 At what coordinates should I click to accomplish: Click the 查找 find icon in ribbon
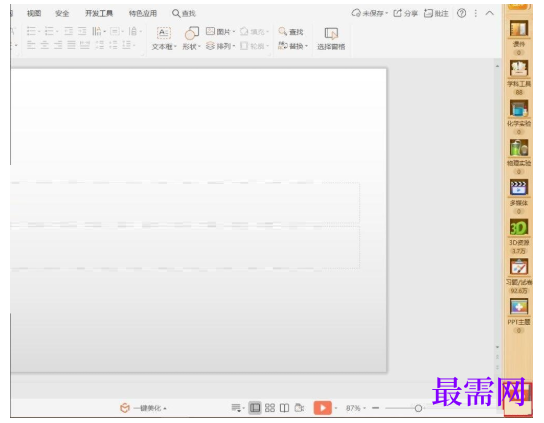pyautogui.click(x=283, y=32)
